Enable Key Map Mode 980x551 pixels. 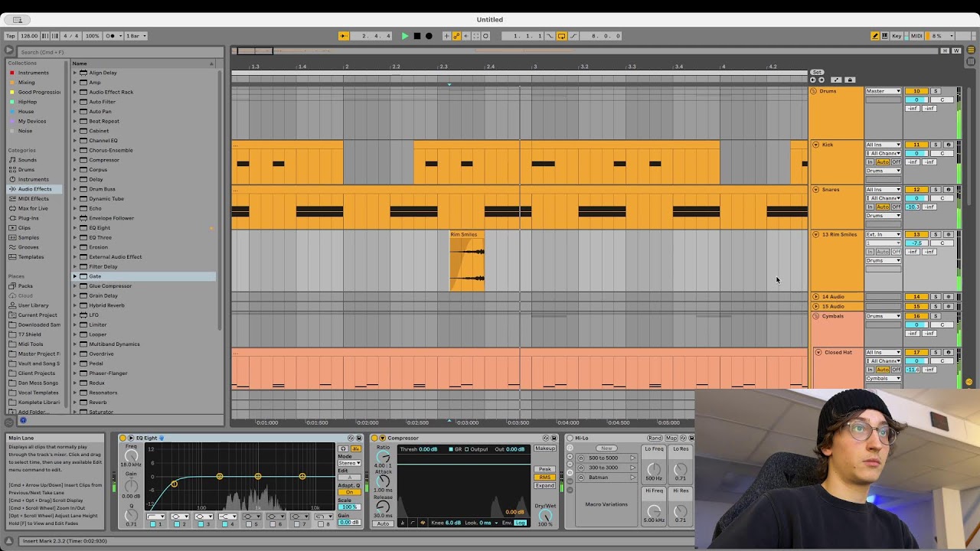click(x=897, y=36)
